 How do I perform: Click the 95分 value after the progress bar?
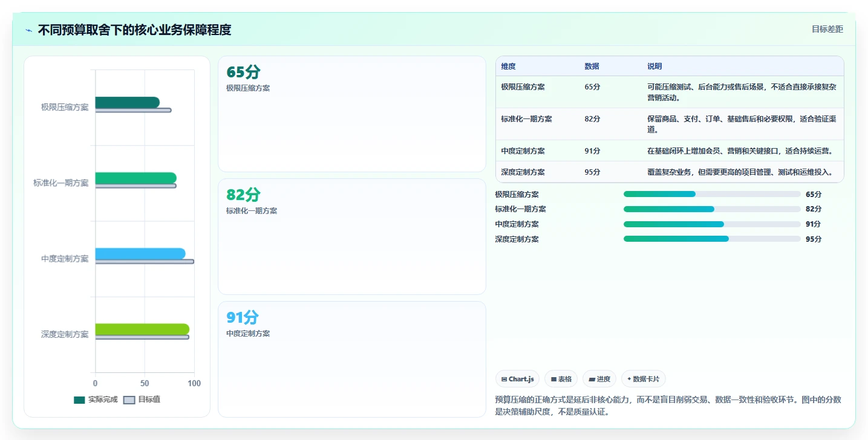[x=814, y=239]
